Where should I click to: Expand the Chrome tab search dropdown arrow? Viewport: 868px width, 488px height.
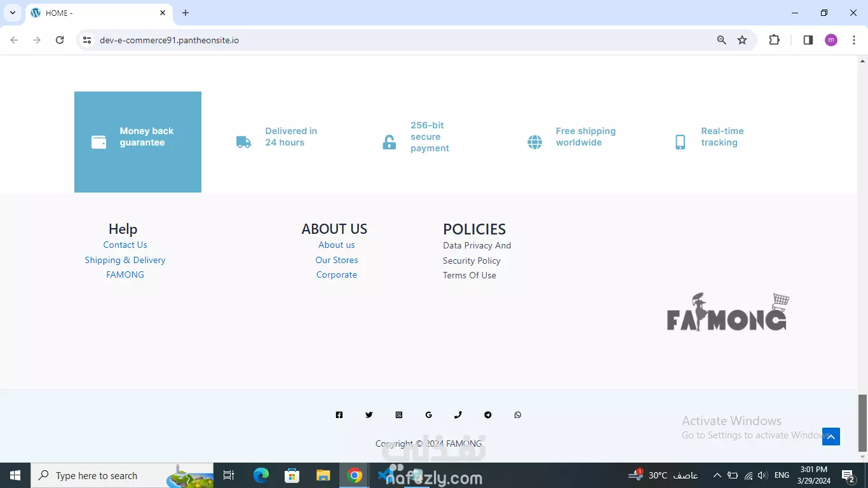coord(12,13)
